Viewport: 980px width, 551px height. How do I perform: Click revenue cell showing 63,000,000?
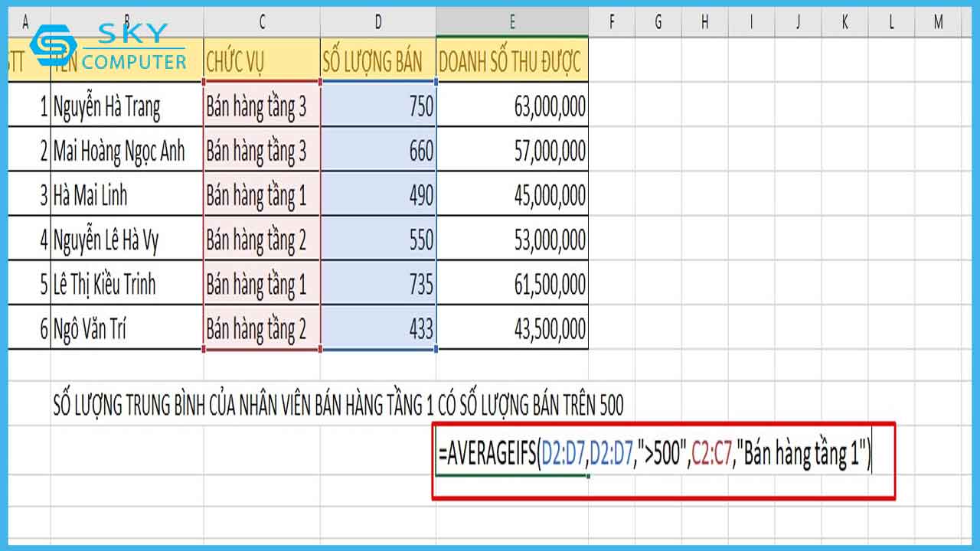point(512,106)
